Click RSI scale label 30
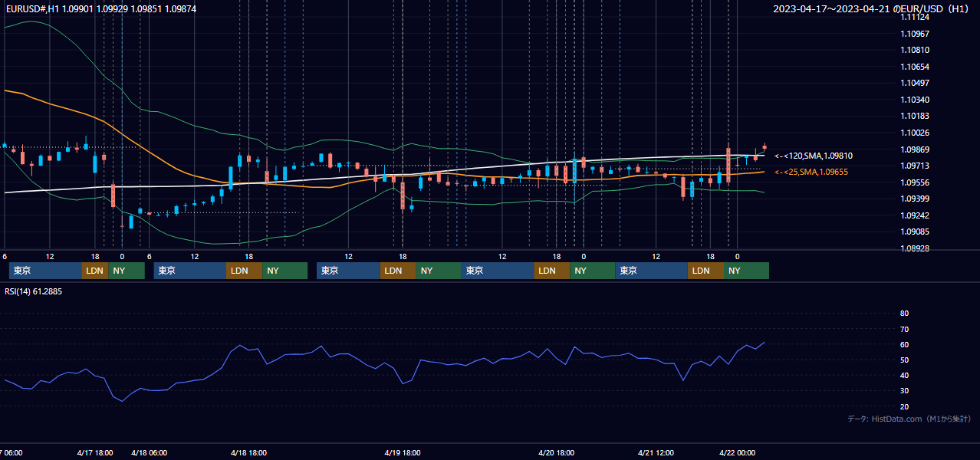 coord(904,391)
